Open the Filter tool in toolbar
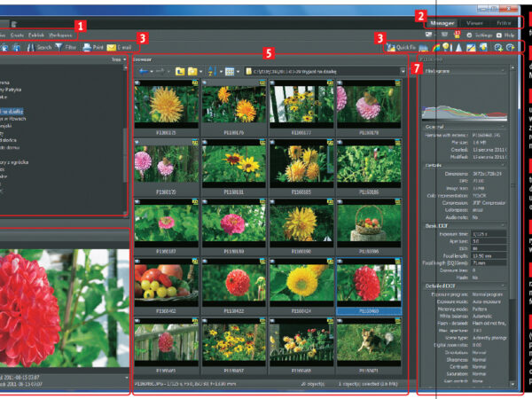The height and width of the screenshot is (399, 532). click(69, 46)
